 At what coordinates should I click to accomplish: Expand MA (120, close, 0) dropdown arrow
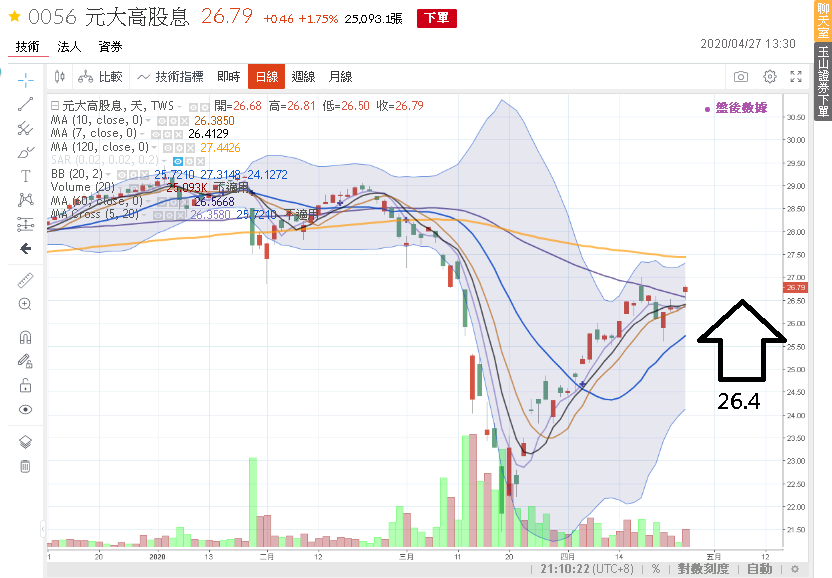click(154, 148)
